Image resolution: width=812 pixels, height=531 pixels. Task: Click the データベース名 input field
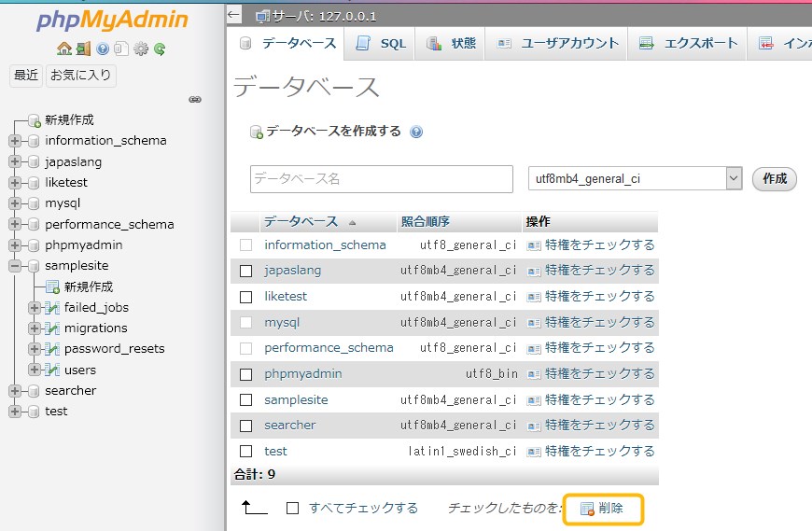coord(381,178)
